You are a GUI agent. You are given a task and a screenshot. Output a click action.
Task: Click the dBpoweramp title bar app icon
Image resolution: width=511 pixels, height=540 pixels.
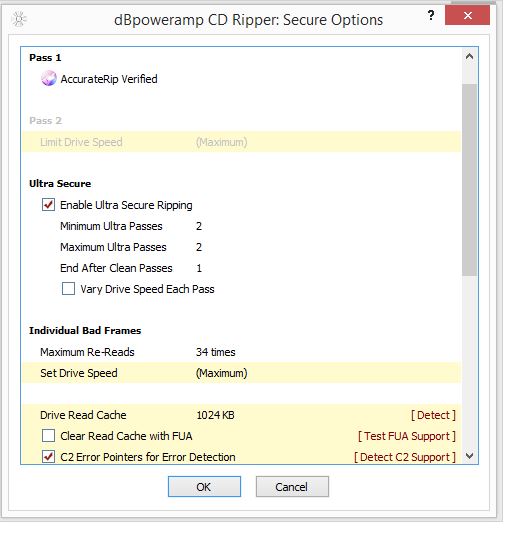click(19, 19)
